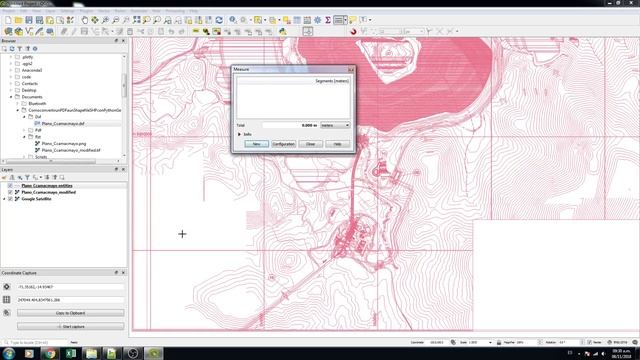Select the Pan Map hand tool
640x360 pixels.
pyautogui.click(x=84, y=20)
